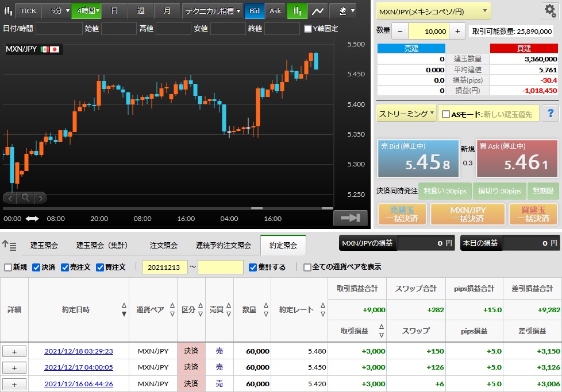Screen dimensions: 562x392
Task: Open chart type candlestick icon at toolbar start
Action: click(8, 11)
